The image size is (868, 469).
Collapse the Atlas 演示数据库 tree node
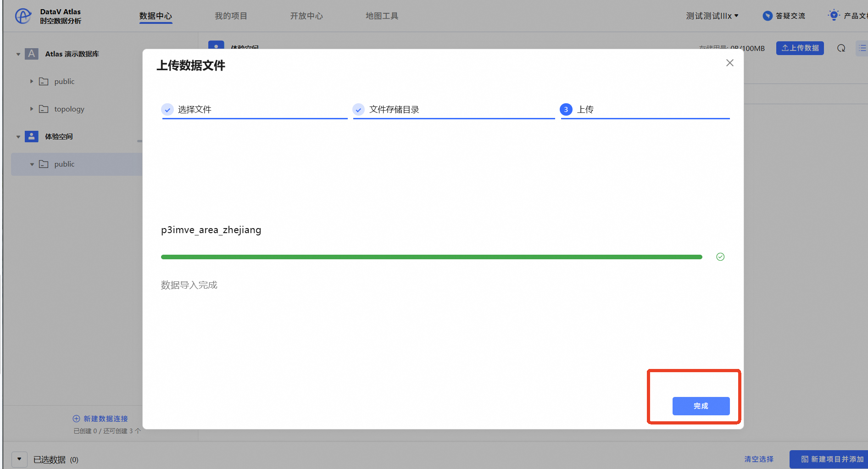point(18,54)
